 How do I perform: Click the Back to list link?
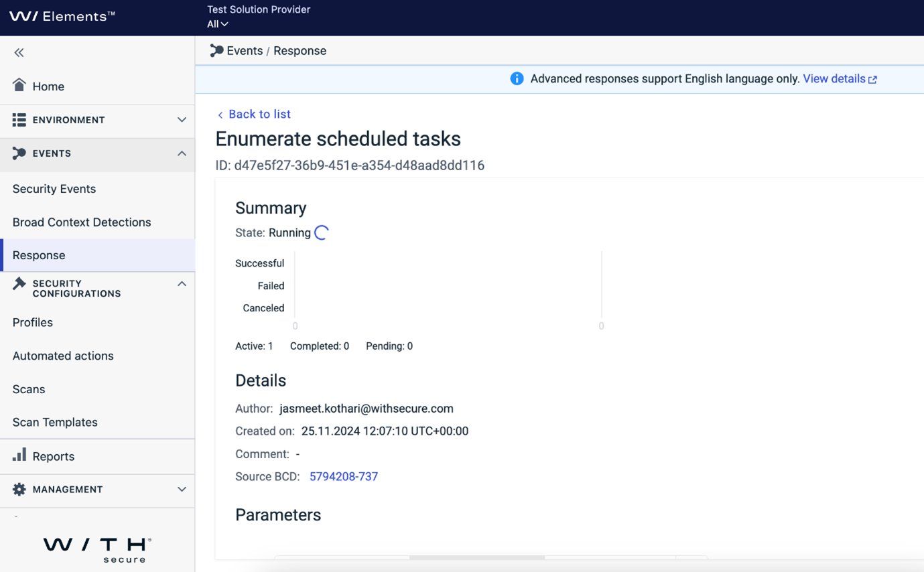(x=259, y=114)
